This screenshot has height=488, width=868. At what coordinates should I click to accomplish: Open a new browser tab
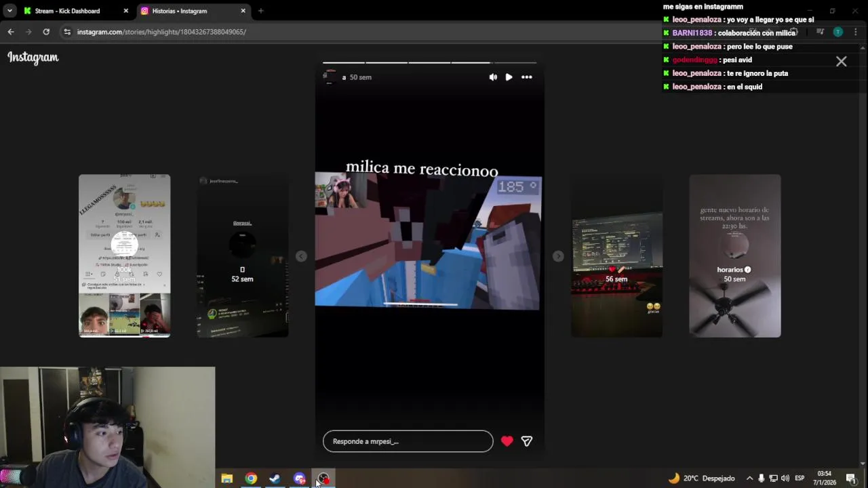point(260,11)
